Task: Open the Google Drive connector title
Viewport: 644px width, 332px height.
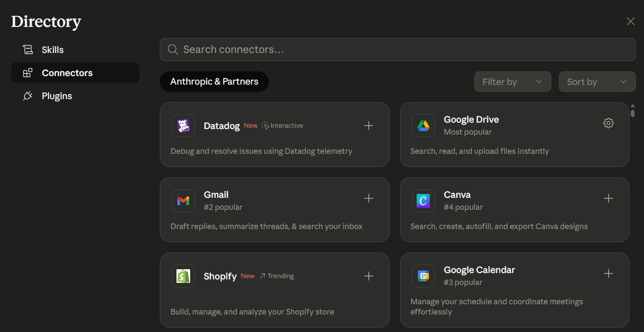Action: 471,120
